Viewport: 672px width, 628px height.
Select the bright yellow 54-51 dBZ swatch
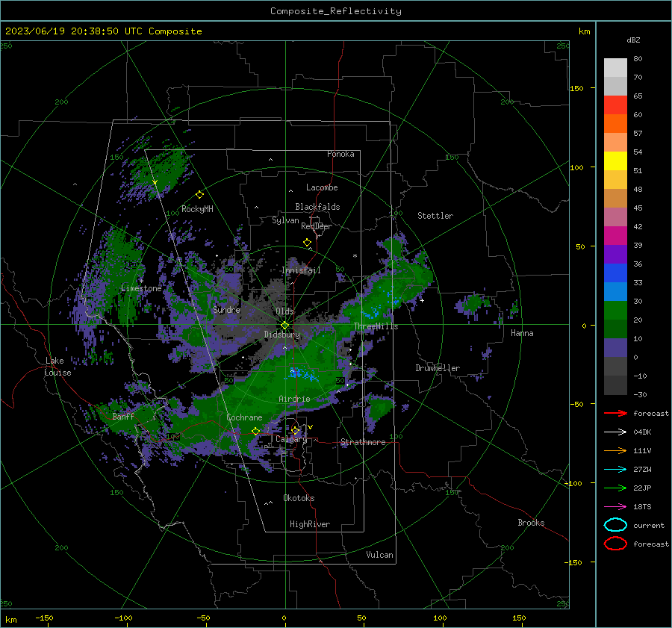click(615, 161)
